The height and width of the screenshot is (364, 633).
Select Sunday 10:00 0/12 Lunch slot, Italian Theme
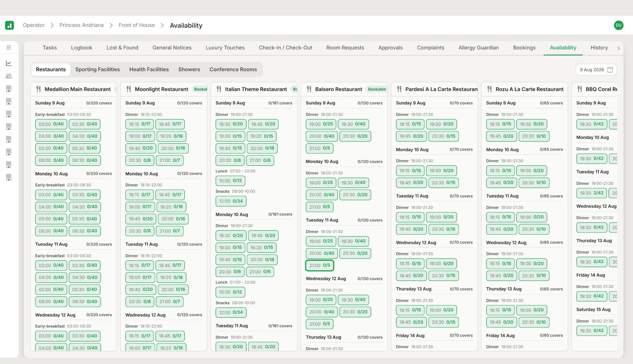click(x=230, y=181)
